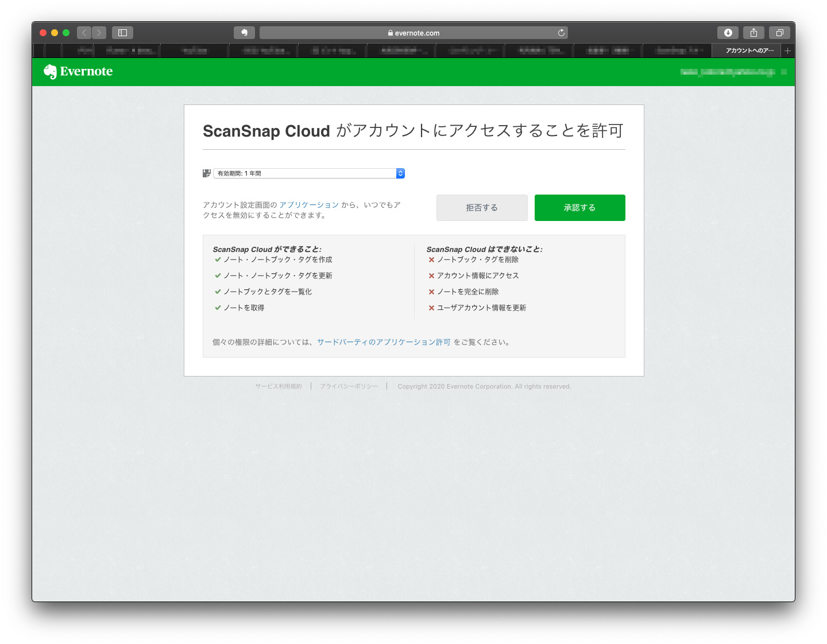Click the ScanSnap Cloud はできないこと heading
The height and width of the screenshot is (644, 827).
coord(484,249)
